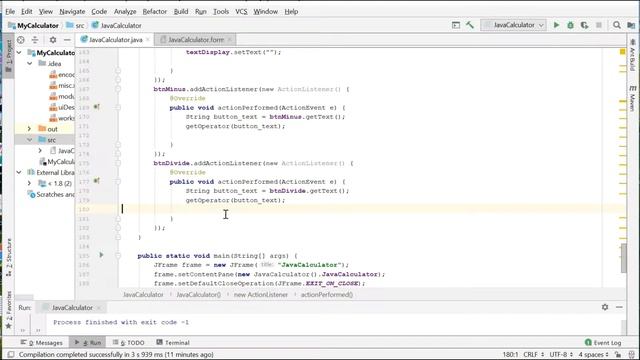Toggle the Ant Build side panel

click(632, 55)
